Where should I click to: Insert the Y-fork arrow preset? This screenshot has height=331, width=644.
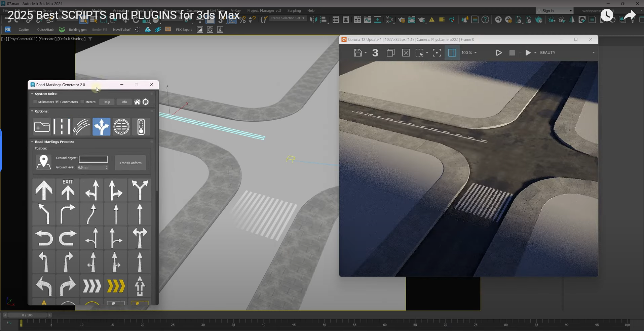pyautogui.click(x=140, y=190)
